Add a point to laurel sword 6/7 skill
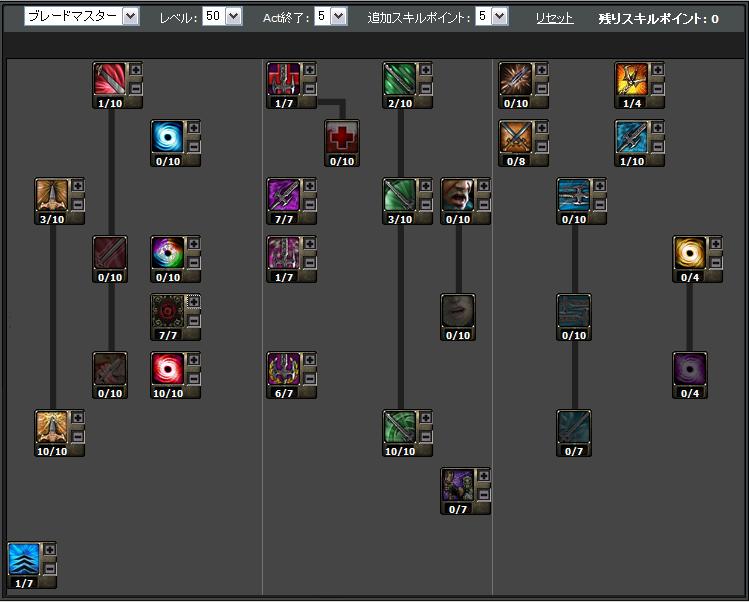The width and height of the screenshot is (749, 602). click(310, 359)
